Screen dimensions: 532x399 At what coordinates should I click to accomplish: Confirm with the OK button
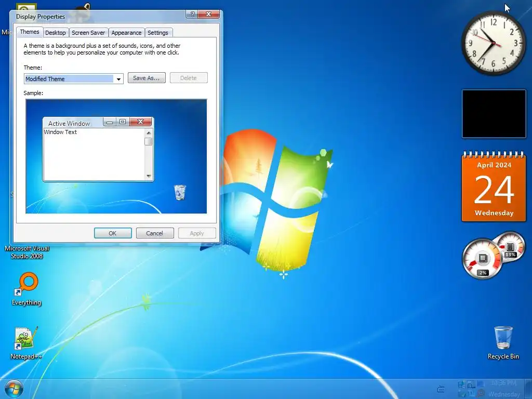pyautogui.click(x=113, y=233)
